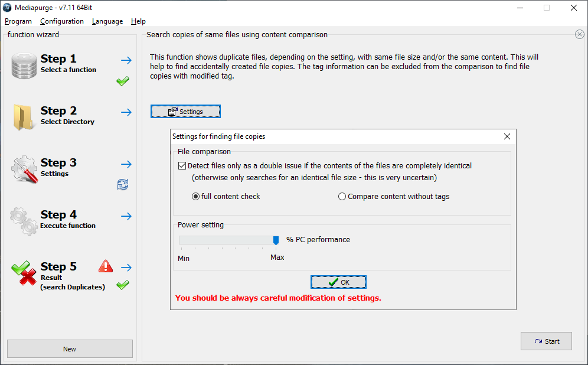The image size is (588, 365).
Task: Click the Step 5 check and cross icon
Action: [24, 273]
